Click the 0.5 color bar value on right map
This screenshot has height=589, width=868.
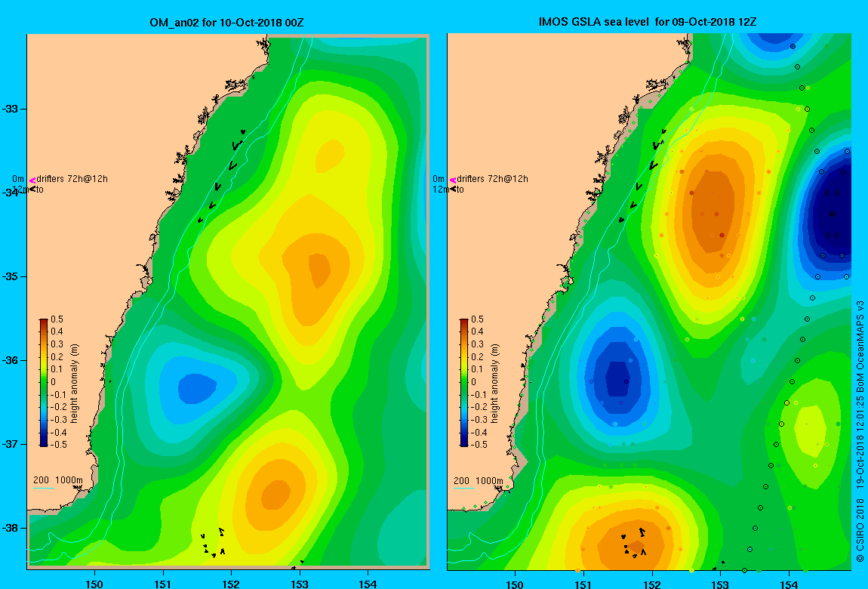pyautogui.click(x=477, y=319)
